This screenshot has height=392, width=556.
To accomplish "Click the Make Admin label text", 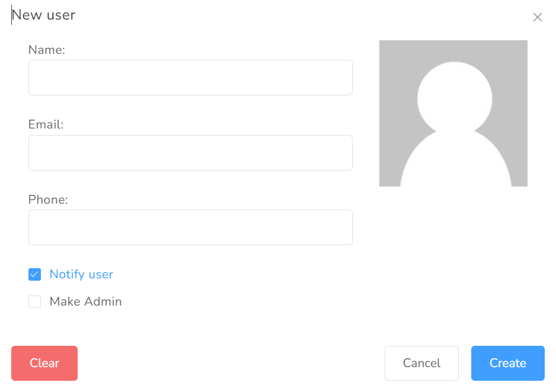I will click(85, 302).
